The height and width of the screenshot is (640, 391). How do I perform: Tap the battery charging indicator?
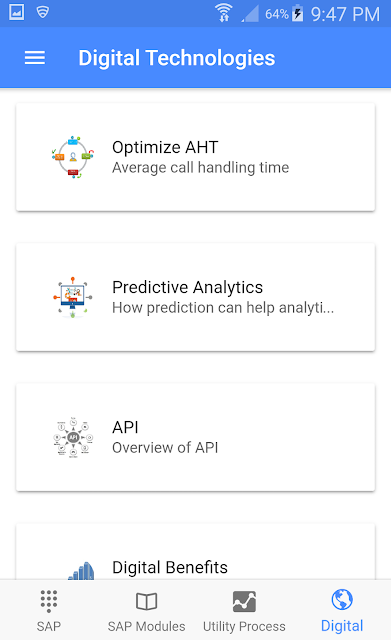tap(298, 13)
